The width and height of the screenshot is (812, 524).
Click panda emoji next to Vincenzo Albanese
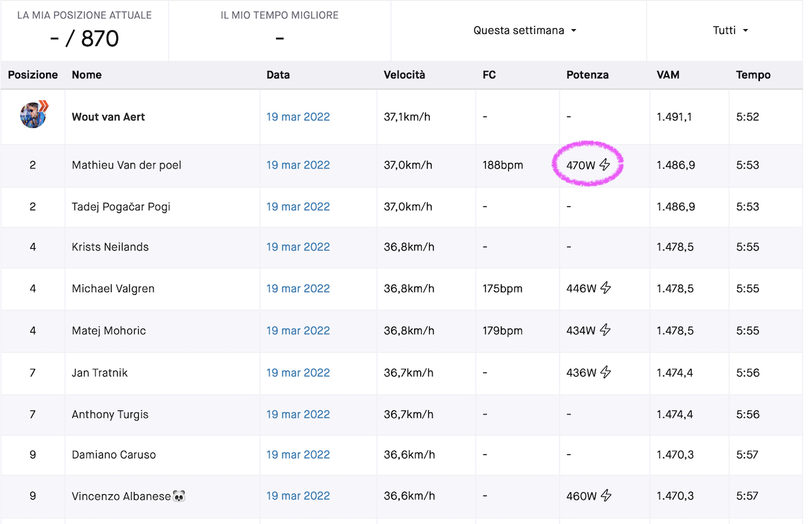(179, 496)
